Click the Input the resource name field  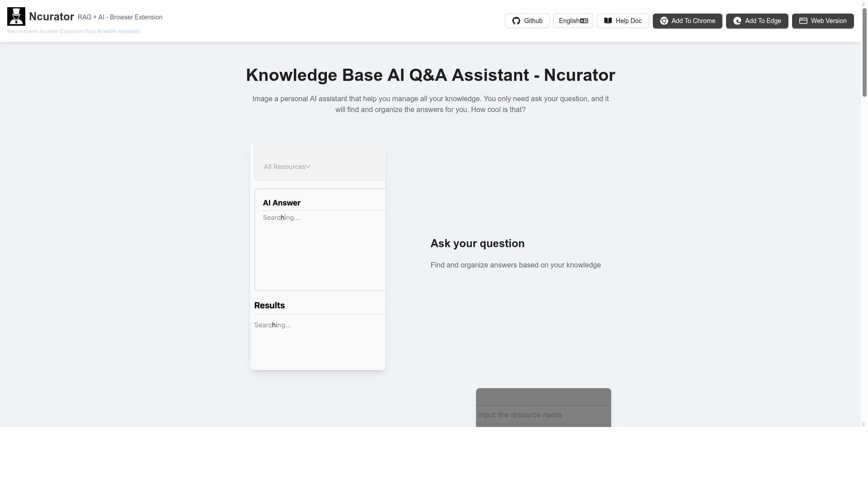[543, 415]
